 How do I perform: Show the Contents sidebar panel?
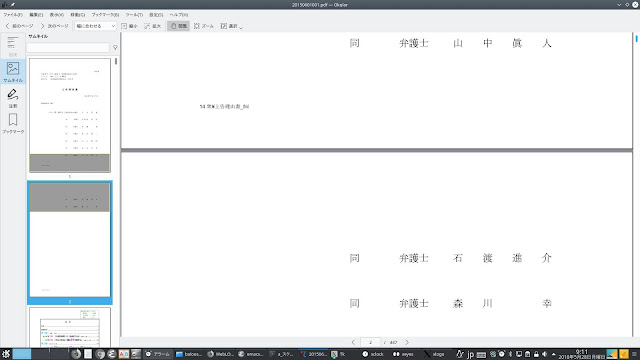(13, 46)
